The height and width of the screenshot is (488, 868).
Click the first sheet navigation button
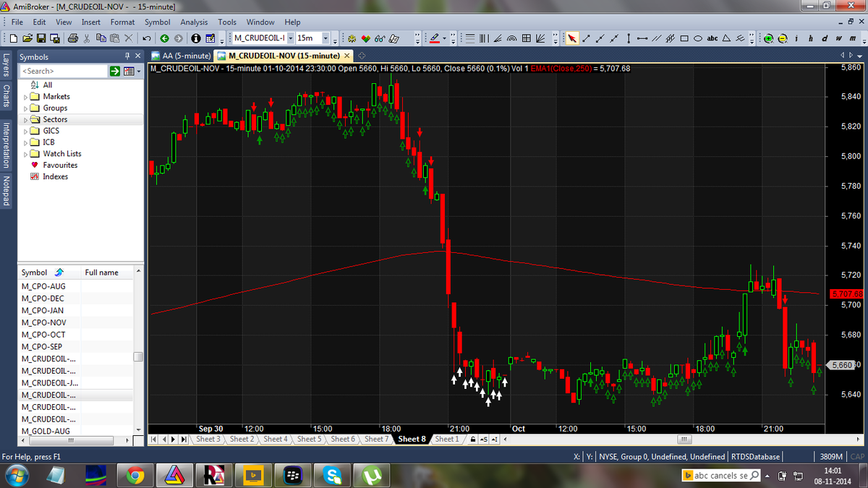[x=153, y=439]
